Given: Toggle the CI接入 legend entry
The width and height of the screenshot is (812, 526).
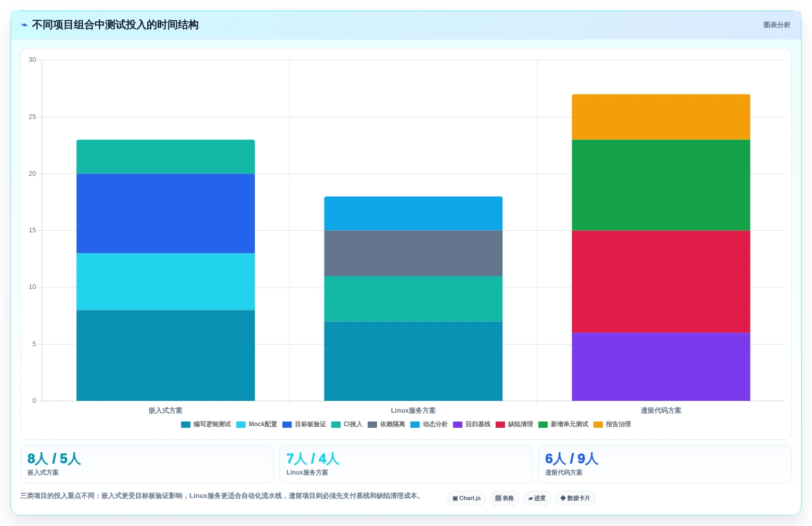Looking at the screenshot, I should pyautogui.click(x=347, y=425).
